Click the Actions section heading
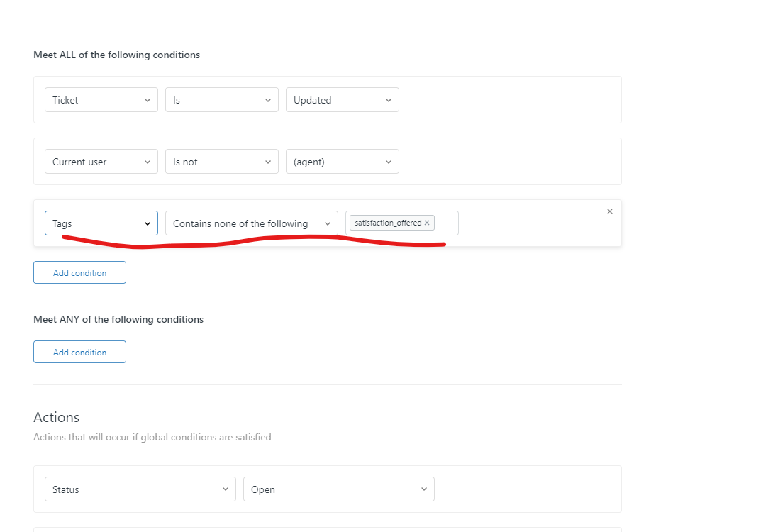This screenshot has height=532, width=773. [57, 417]
